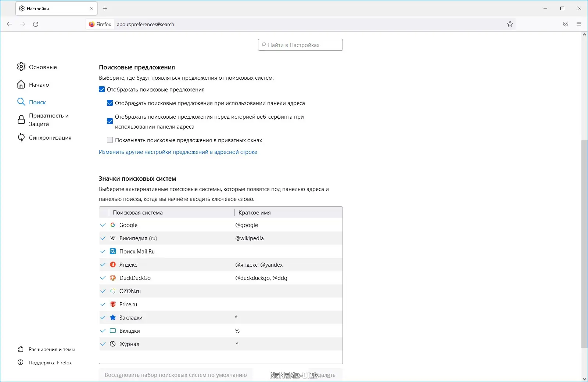Uncheck suggestions in address bar checkbox
Viewport: 588px width, 382px height.
[110, 103]
